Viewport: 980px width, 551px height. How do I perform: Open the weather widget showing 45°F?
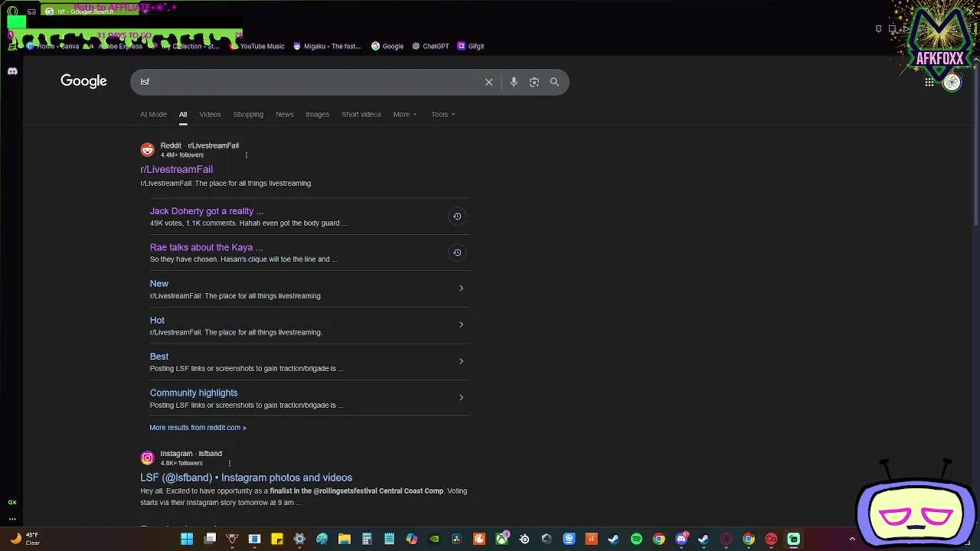point(24,539)
